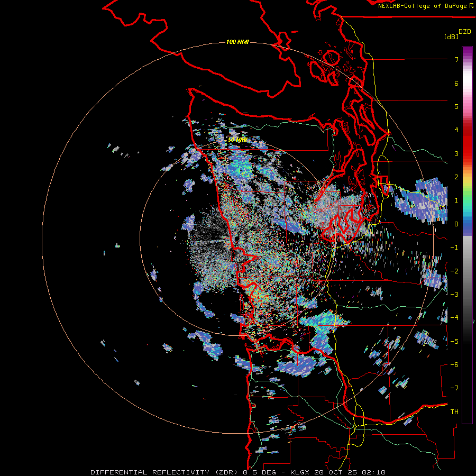476x476 pixels.
Task: Click the NEXLAB-College of DuPage credit text
Action: point(423,6)
